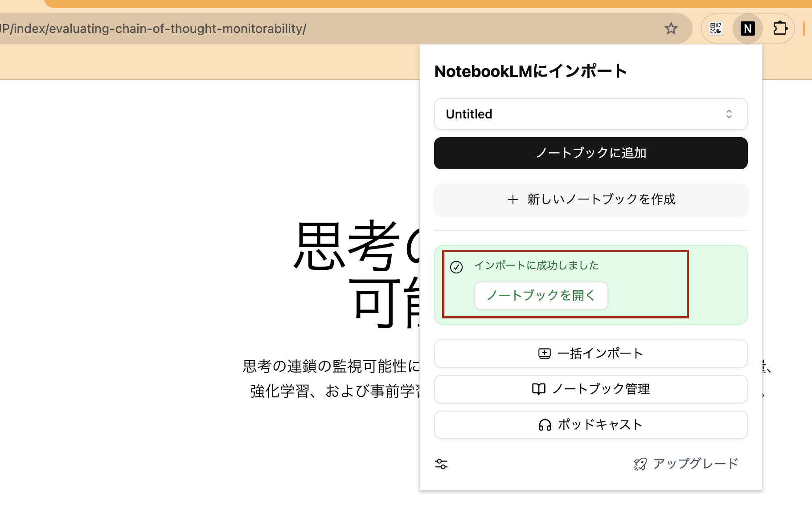This screenshot has height=513, width=812.
Task: Click the QR code extension icon
Action: [x=716, y=29]
